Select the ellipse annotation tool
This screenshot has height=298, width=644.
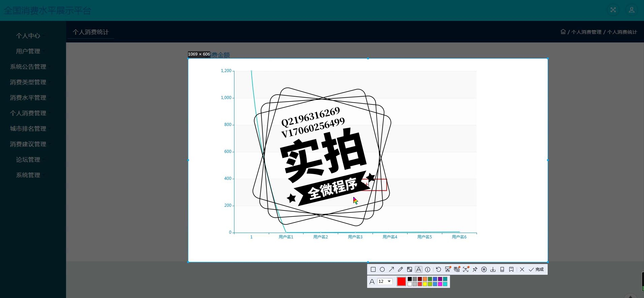[x=382, y=269]
